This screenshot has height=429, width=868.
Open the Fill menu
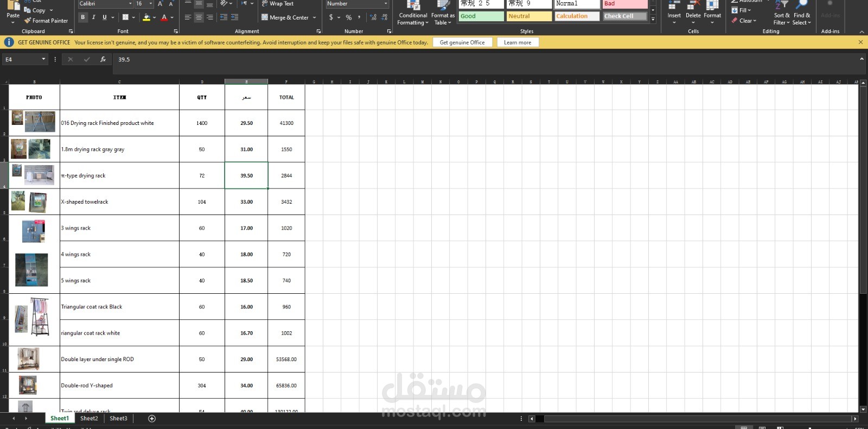point(742,10)
